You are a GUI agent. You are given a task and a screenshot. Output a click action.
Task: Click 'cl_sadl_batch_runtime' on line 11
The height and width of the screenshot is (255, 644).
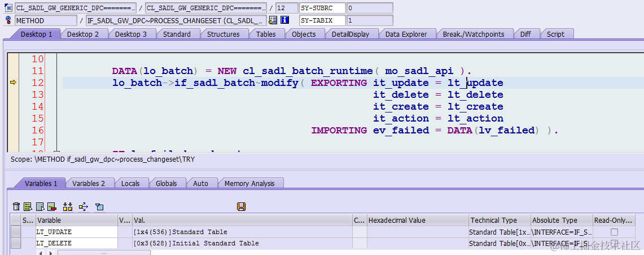pos(308,71)
